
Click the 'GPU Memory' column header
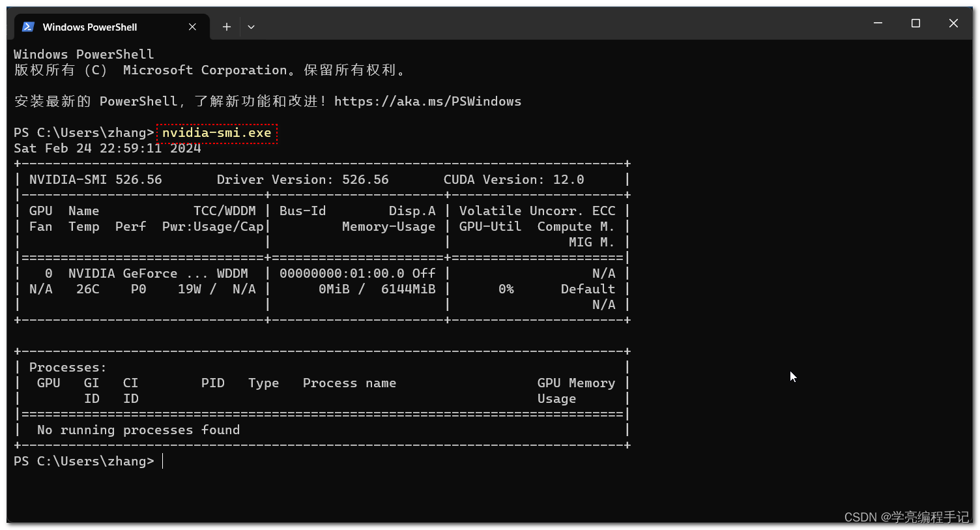click(x=577, y=383)
